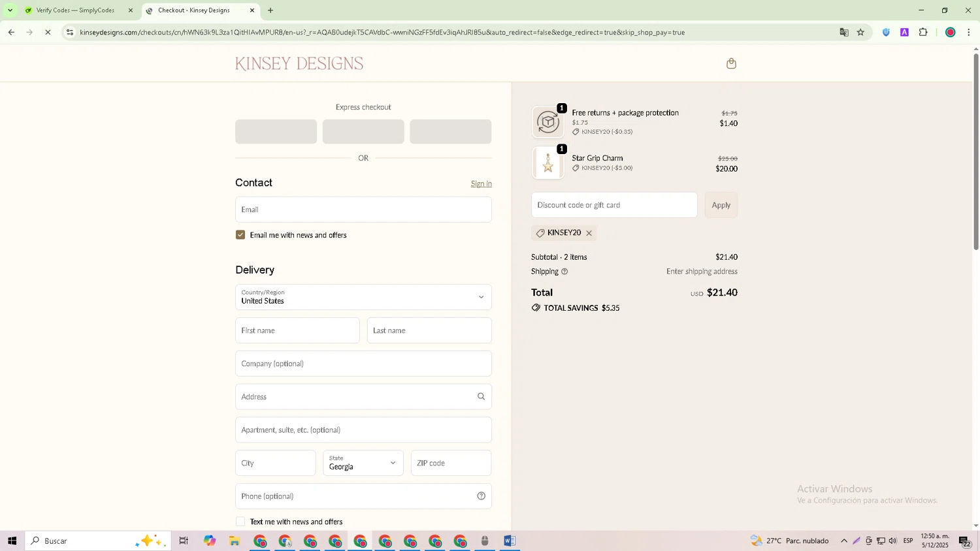Focus the Address field

363,397
